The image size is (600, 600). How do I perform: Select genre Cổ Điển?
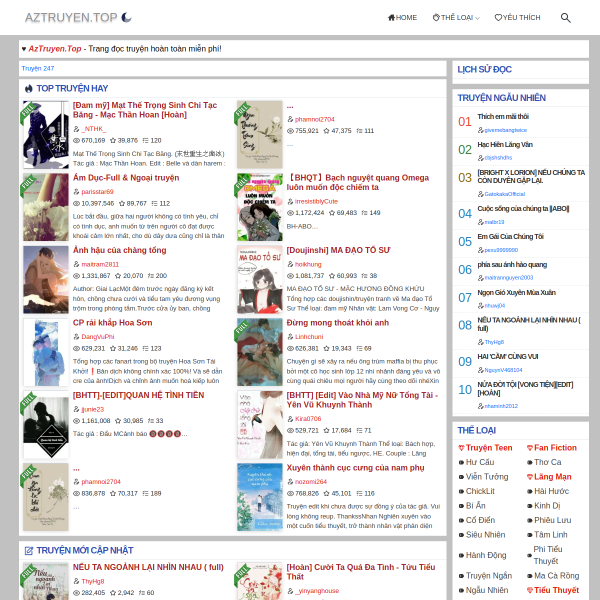480,520
